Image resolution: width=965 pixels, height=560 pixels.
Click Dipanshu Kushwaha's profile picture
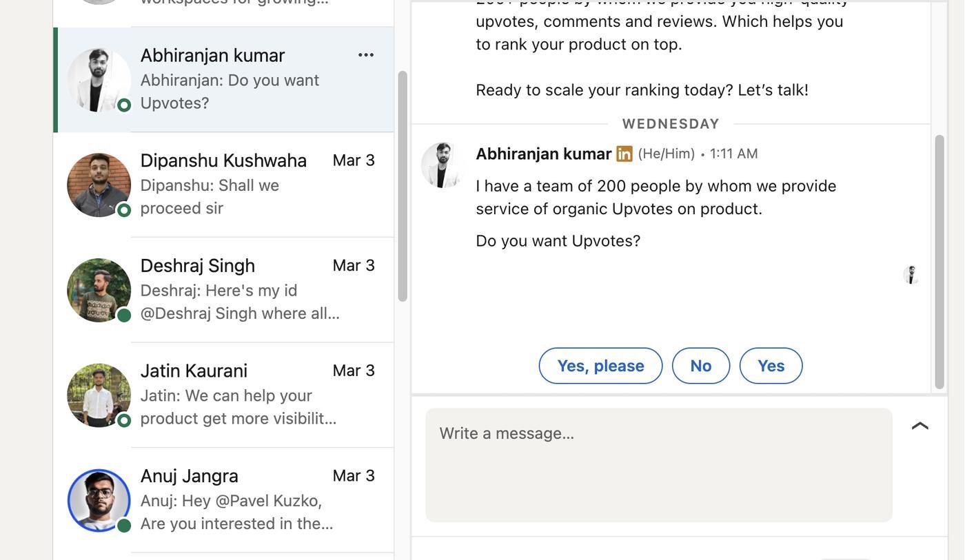tap(99, 185)
